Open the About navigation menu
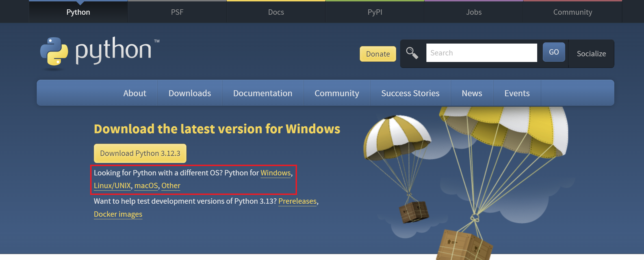 click(135, 93)
